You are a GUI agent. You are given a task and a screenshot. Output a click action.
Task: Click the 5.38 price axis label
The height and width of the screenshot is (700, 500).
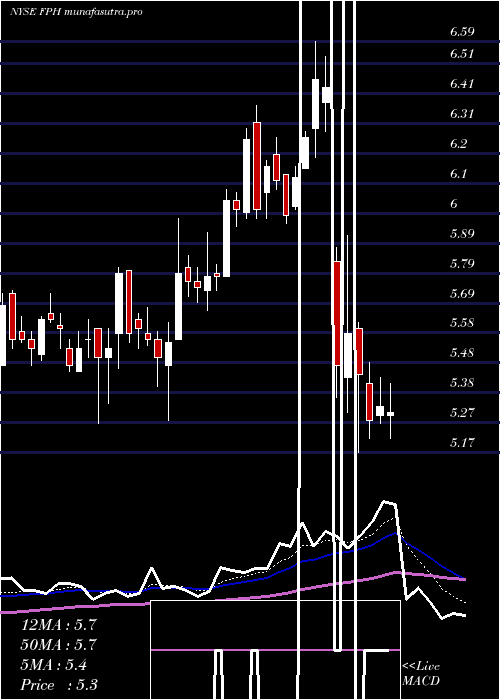coord(462,382)
